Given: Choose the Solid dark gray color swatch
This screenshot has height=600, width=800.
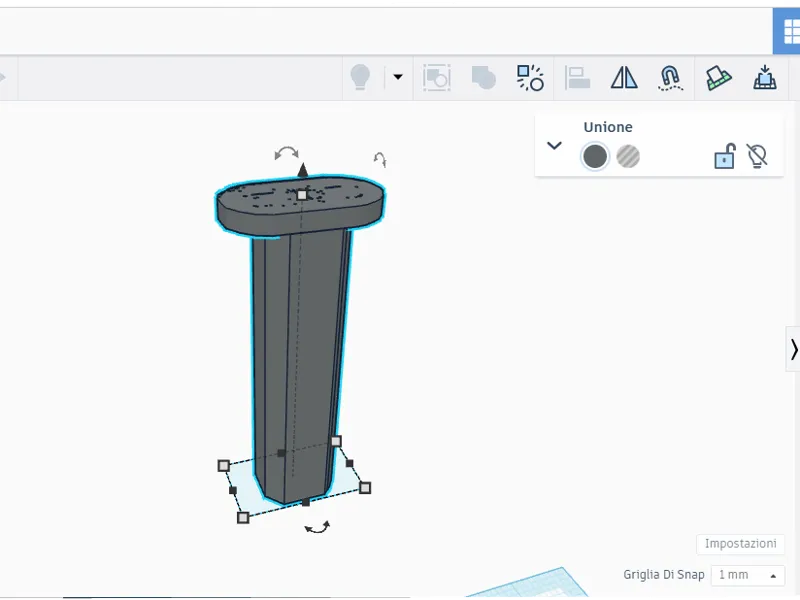Looking at the screenshot, I should (x=595, y=157).
